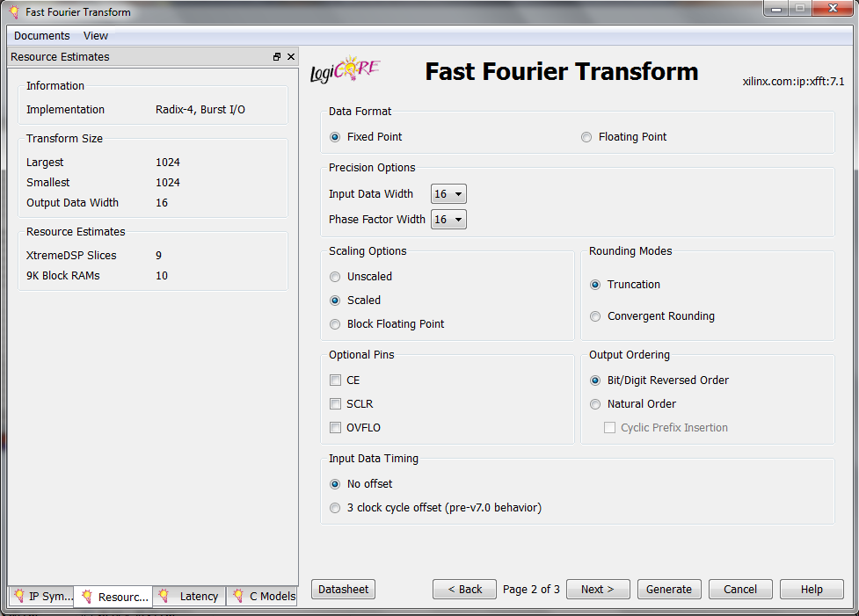This screenshot has height=616, width=859.
Task: Select Convergent Rounding mode
Action: click(595, 316)
